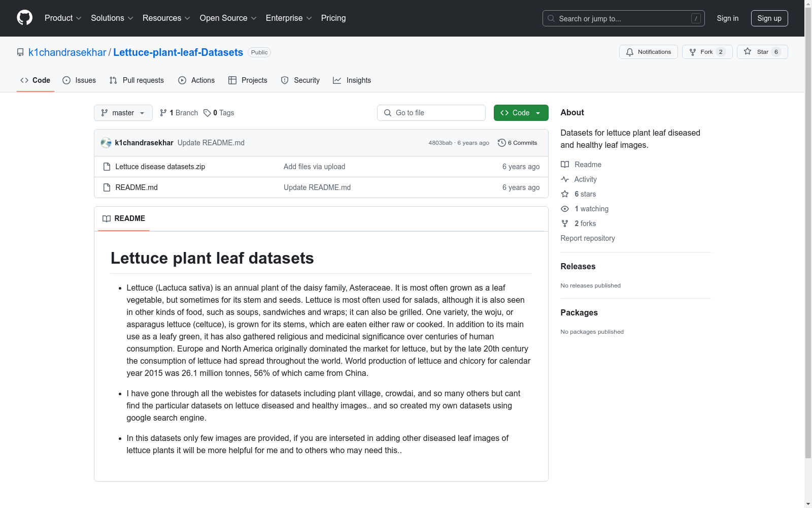
Task: Select the README tab in file viewer
Action: [124, 218]
